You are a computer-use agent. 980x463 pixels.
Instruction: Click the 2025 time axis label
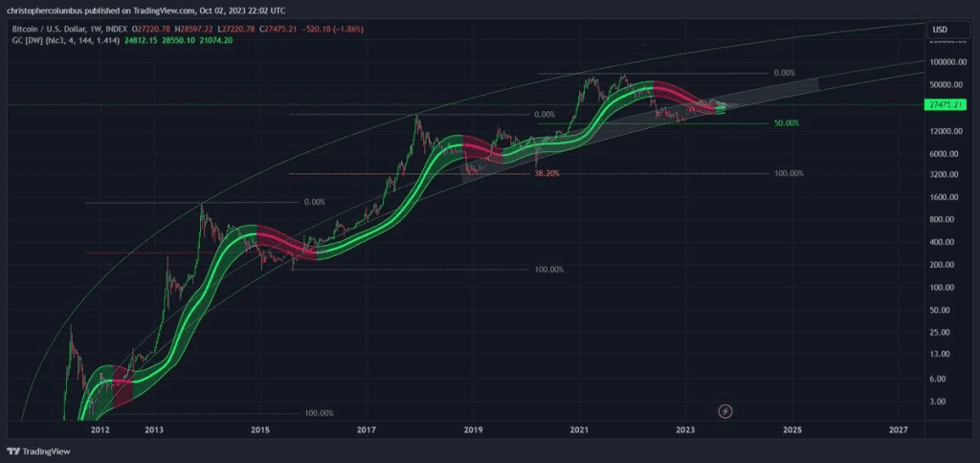pyautogui.click(x=791, y=430)
